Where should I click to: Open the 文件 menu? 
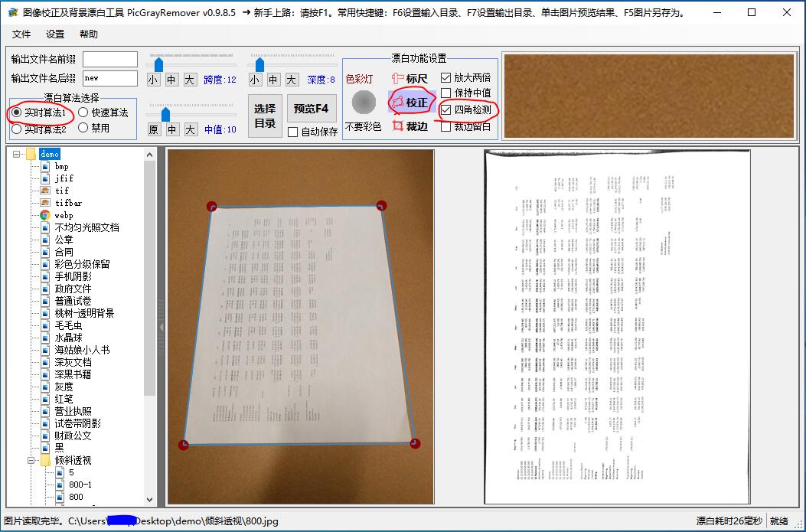click(x=21, y=34)
